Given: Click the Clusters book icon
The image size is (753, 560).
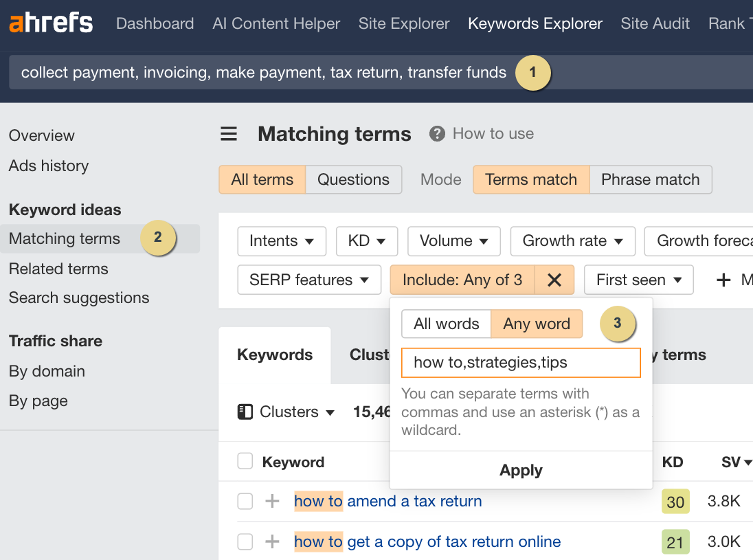Looking at the screenshot, I should coord(245,412).
